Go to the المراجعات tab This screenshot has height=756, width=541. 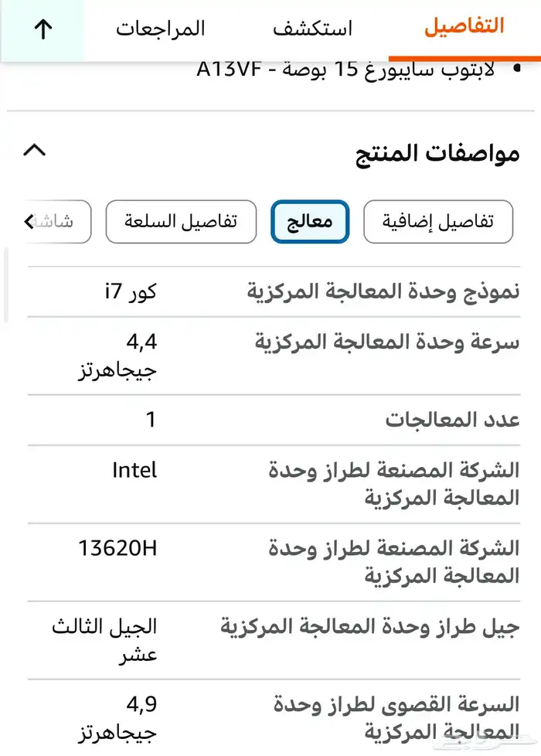pos(161,29)
